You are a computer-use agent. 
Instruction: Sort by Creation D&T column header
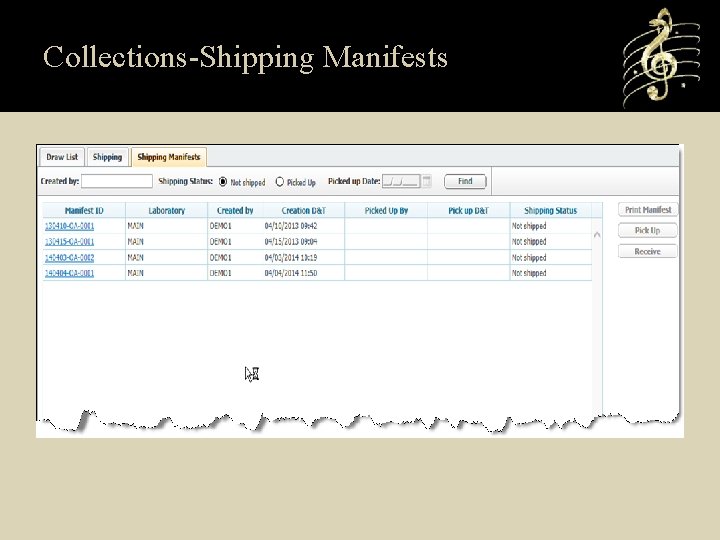(304, 211)
